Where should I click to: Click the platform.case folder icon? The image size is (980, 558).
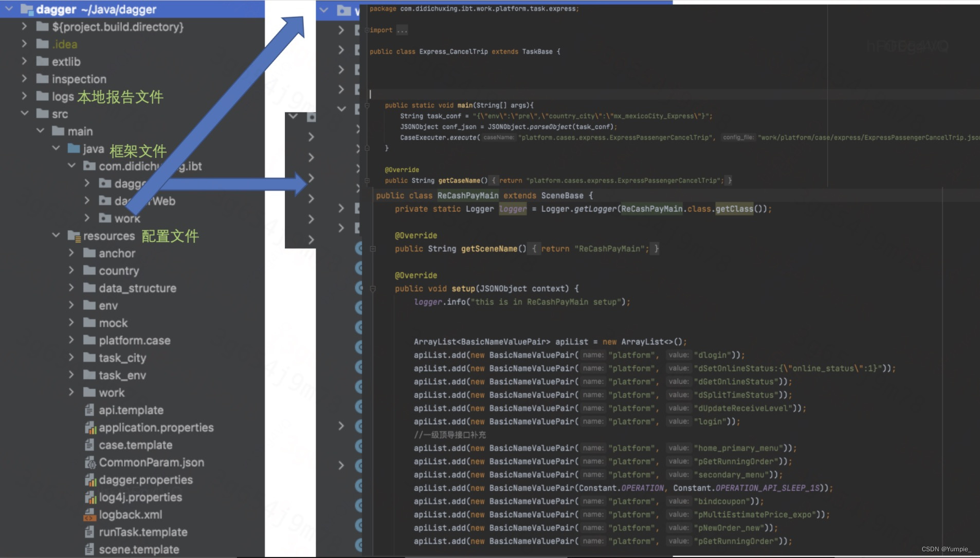(89, 340)
